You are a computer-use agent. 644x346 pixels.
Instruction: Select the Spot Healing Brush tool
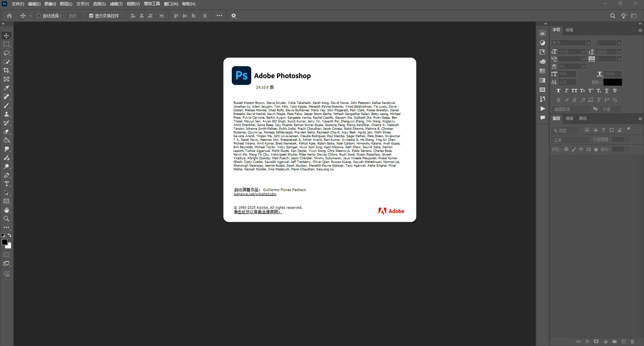(x=6, y=97)
